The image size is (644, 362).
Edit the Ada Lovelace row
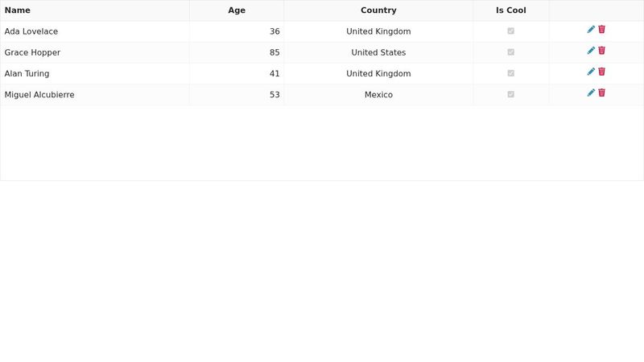591,30
